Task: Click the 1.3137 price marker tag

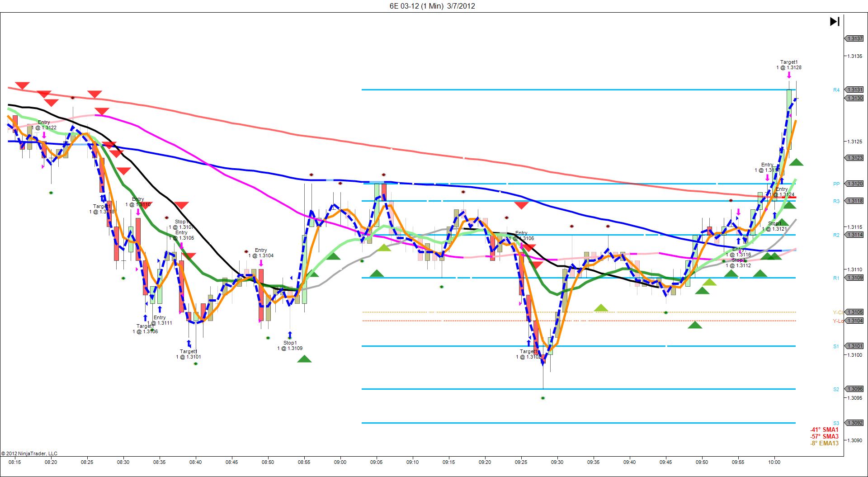Action: click(x=855, y=39)
